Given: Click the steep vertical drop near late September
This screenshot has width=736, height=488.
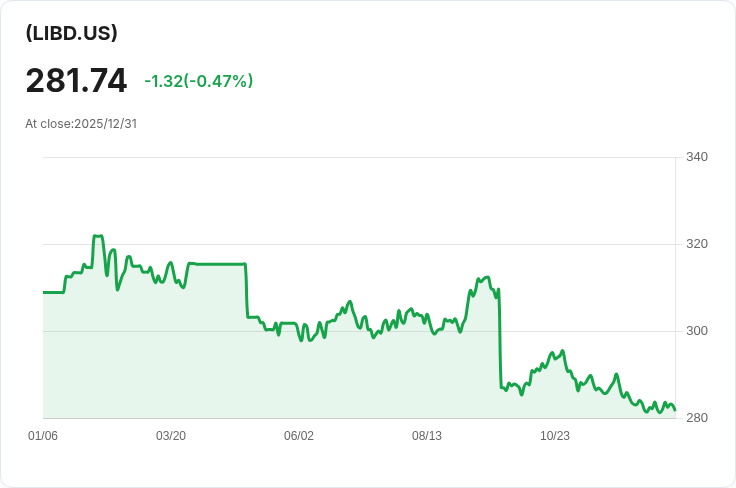Looking at the screenshot, I should click(499, 340).
